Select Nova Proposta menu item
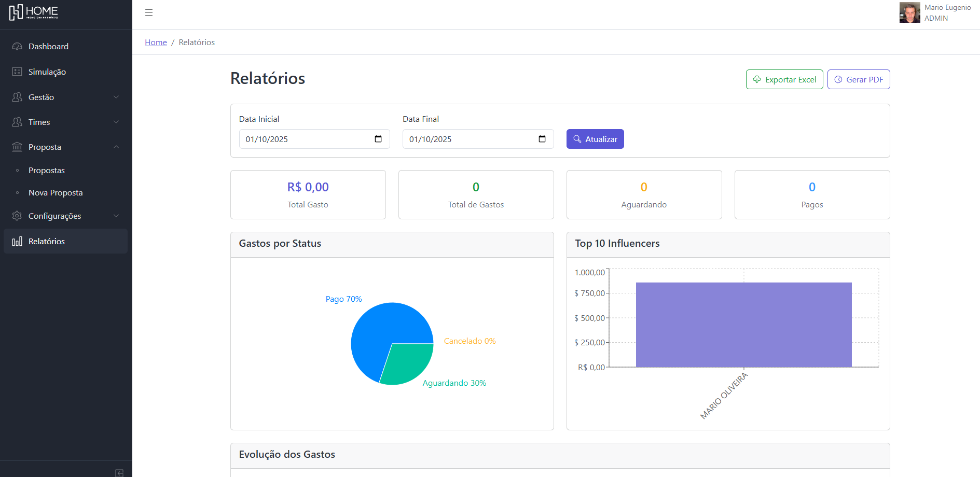Image resolution: width=980 pixels, height=477 pixels. click(56, 193)
